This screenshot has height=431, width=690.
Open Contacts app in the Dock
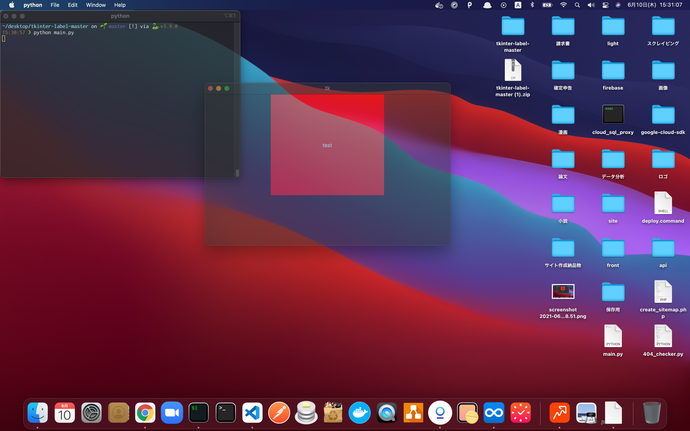(118, 413)
